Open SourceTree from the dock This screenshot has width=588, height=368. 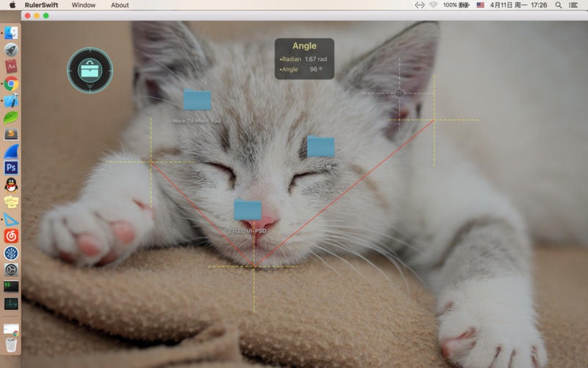[11, 253]
